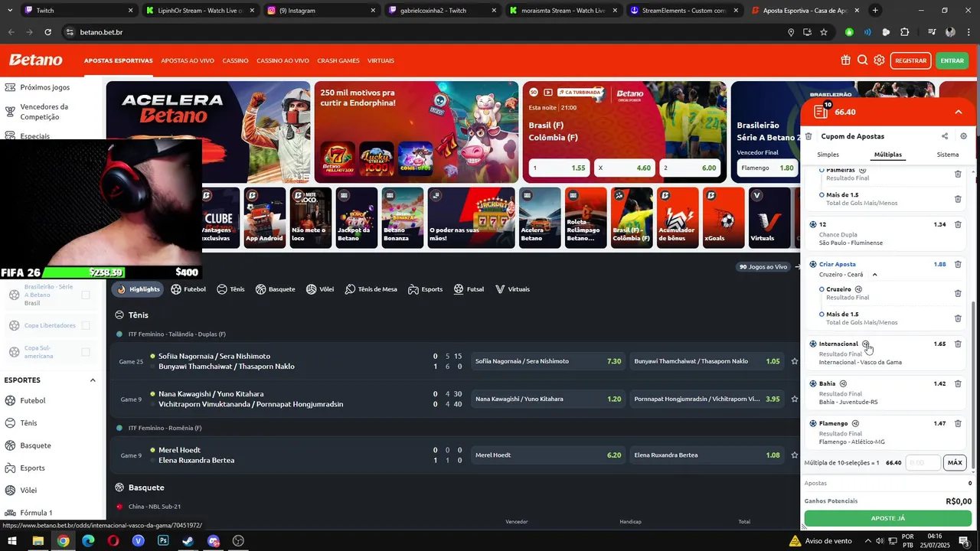
Task: Click the REGISTRAR button
Action: click(910, 60)
